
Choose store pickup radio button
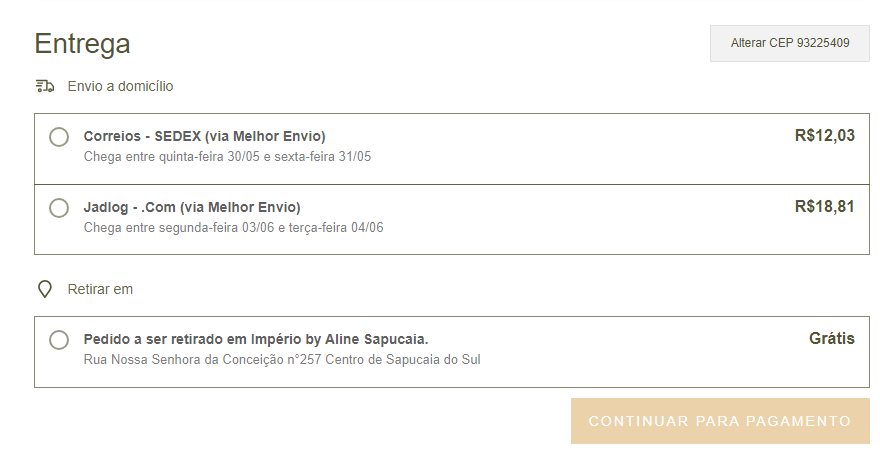point(59,340)
